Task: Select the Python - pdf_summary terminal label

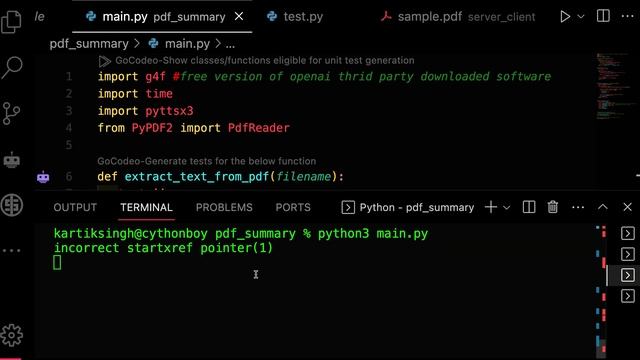Action: pos(408,207)
